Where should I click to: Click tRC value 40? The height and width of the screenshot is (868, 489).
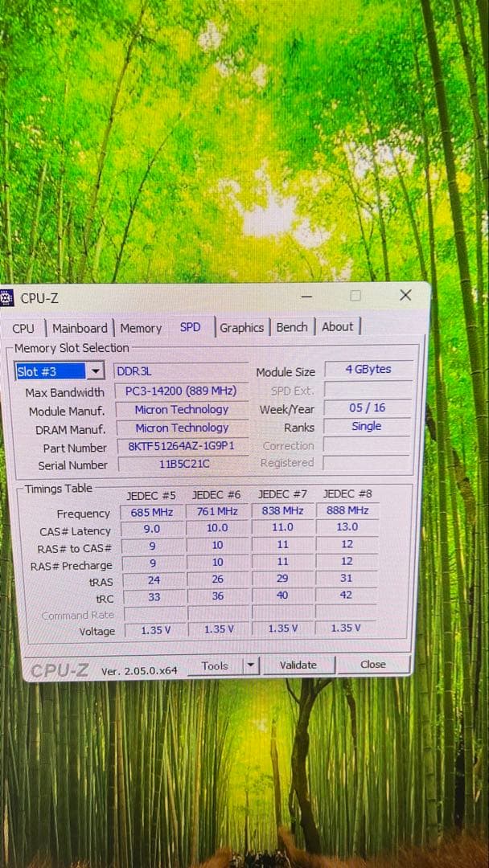click(282, 596)
